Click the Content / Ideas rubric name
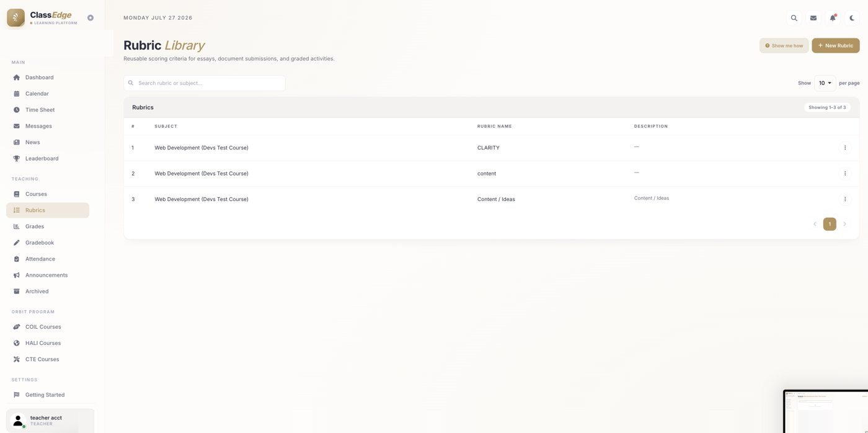The image size is (868, 433). [x=496, y=199]
